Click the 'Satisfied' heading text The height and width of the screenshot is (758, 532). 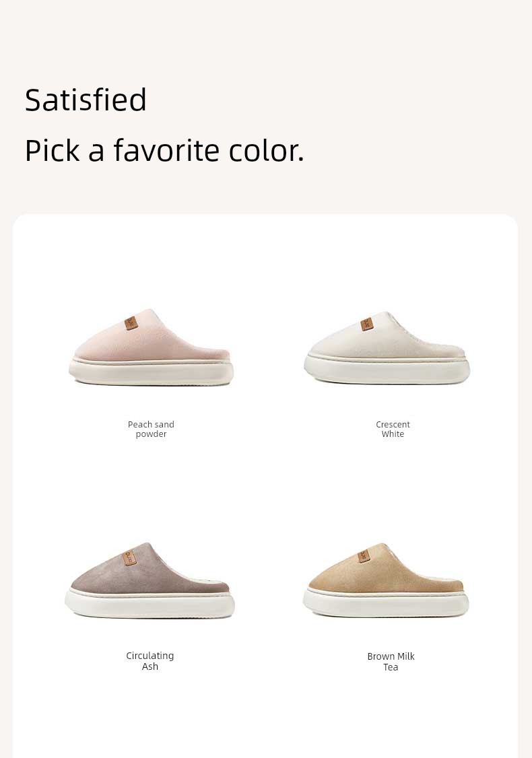pos(86,100)
